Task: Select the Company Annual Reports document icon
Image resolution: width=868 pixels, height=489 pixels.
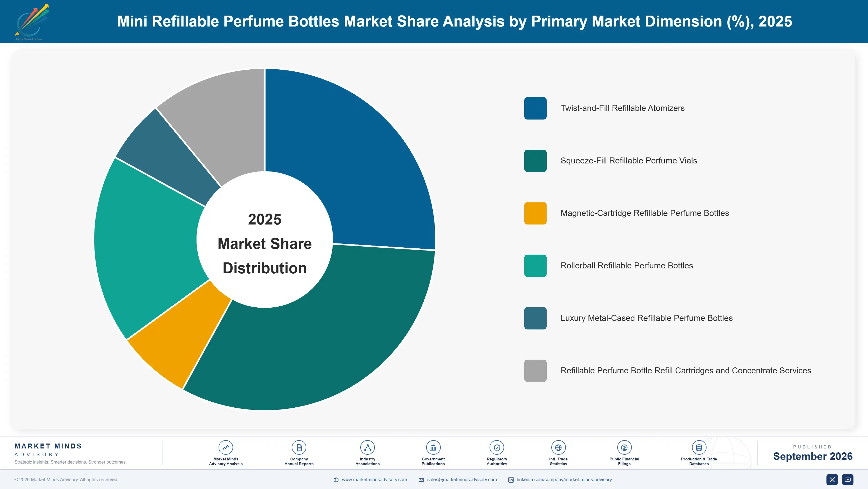Action: click(299, 447)
